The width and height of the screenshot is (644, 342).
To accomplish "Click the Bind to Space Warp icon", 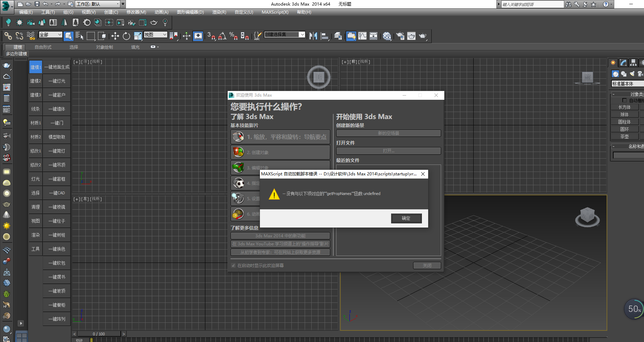I will [x=31, y=36].
